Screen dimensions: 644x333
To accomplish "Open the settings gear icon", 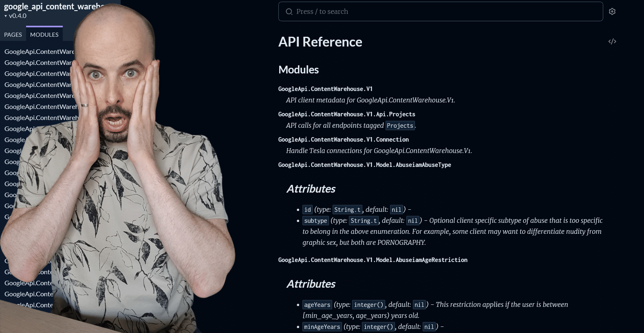I will 612,11.
